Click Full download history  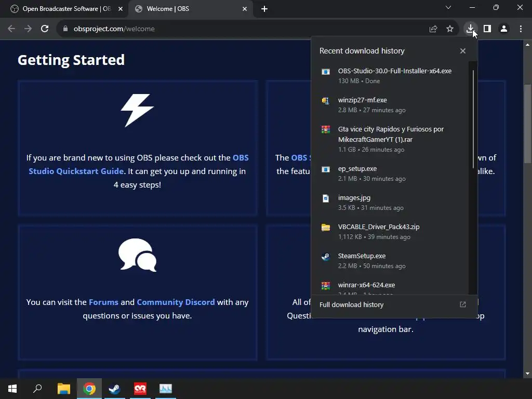(x=352, y=304)
